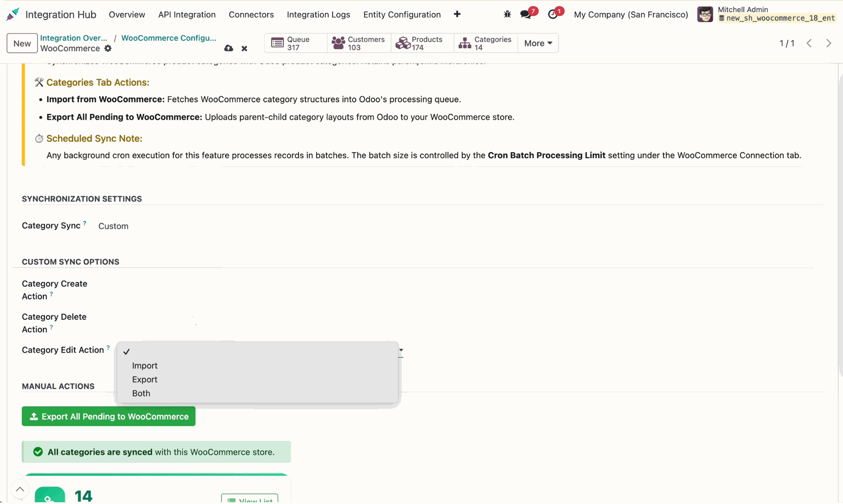Open the Queue 317 stat button

(x=295, y=43)
